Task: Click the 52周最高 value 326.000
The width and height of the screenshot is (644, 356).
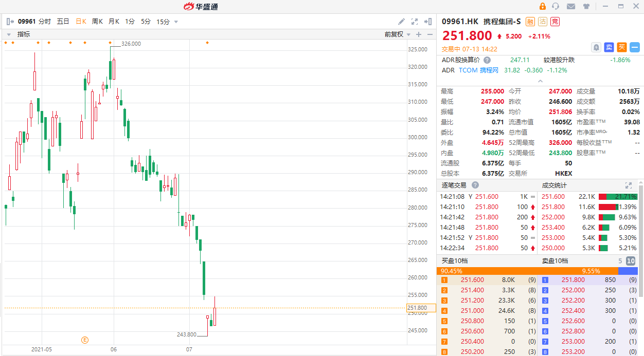Action: (x=560, y=143)
